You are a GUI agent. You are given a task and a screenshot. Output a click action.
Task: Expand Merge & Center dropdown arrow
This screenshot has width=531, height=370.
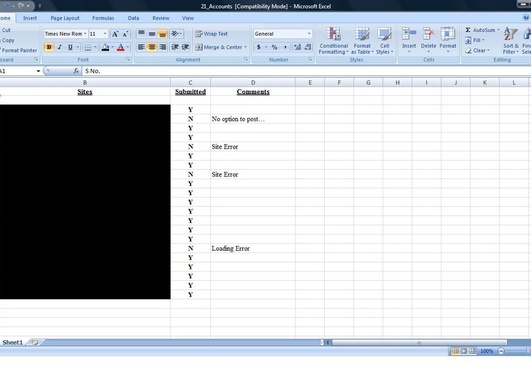point(246,47)
